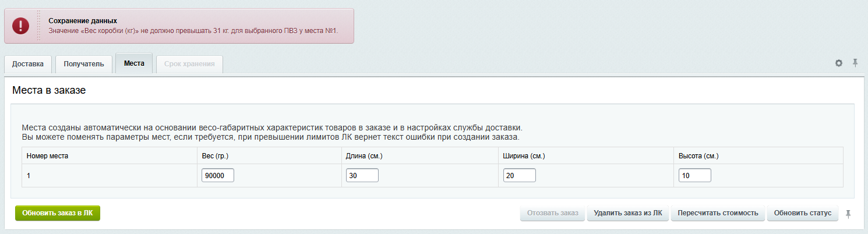Select the Места tab

pyautogui.click(x=134, y=63)
